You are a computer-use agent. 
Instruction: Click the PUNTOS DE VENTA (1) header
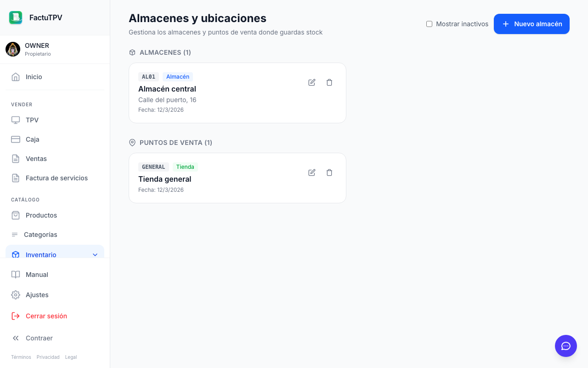176,143
